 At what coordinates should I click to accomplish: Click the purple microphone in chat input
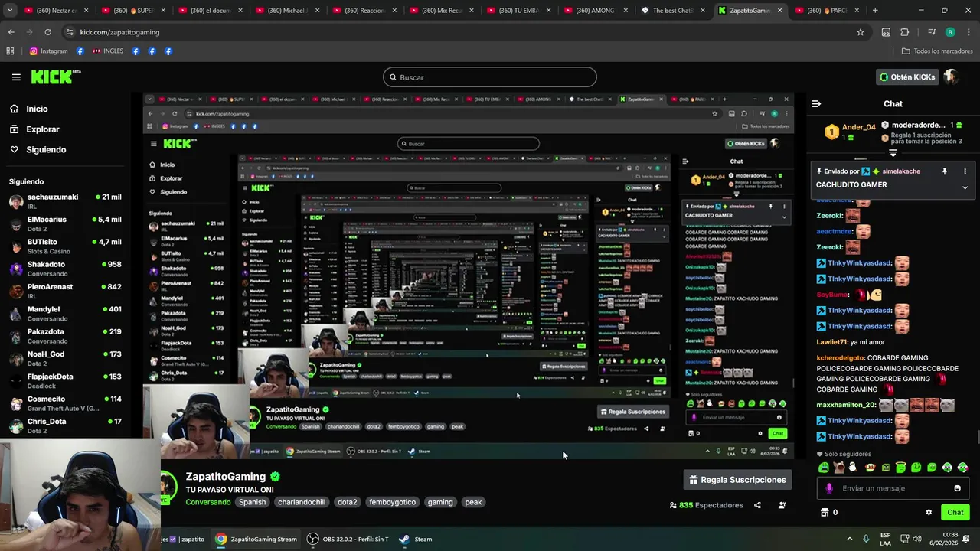coord(829,488)
